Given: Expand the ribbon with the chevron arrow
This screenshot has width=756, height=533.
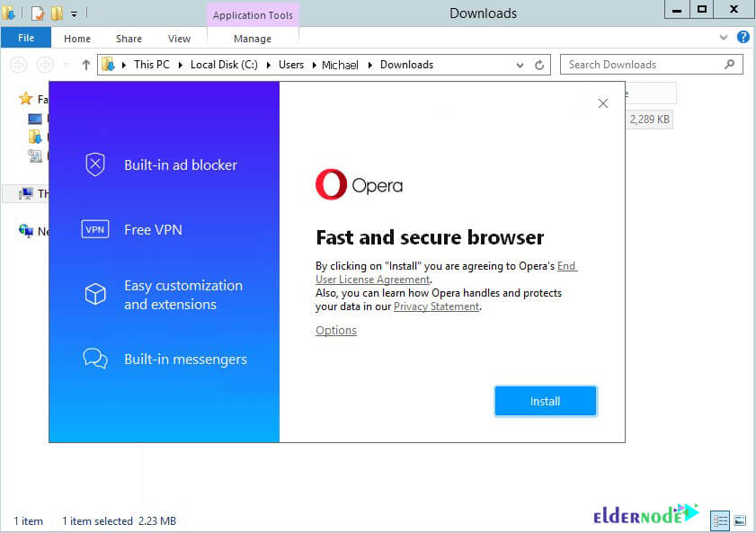Looking at the screenshot, I should [x=724, y=37].
